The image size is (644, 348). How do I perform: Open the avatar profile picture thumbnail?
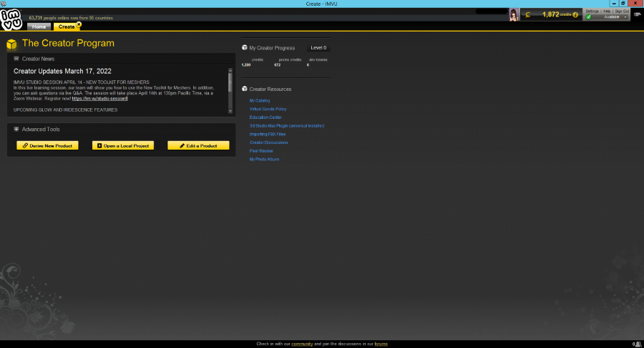514,15
